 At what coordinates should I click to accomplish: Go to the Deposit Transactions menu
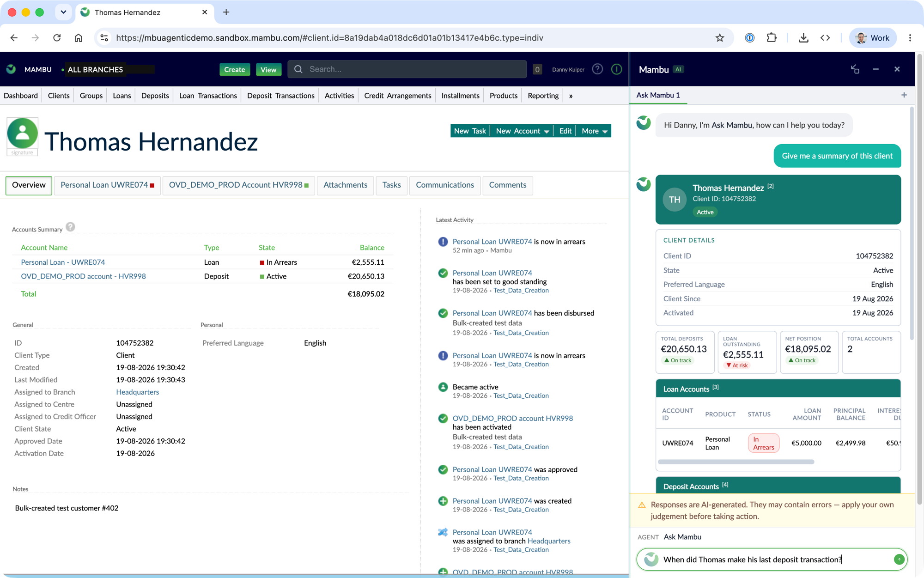click(280, 96)
